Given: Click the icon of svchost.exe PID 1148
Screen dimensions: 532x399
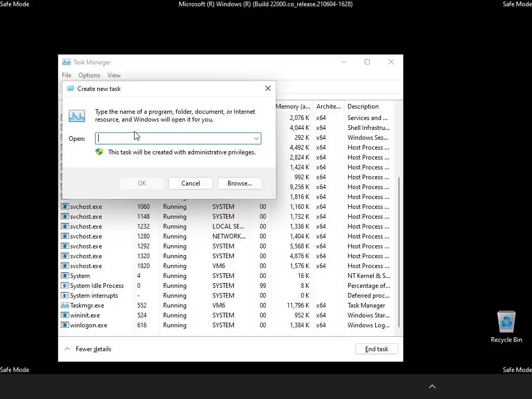Looking at the screenshot, I should click(x=65, y=217).
